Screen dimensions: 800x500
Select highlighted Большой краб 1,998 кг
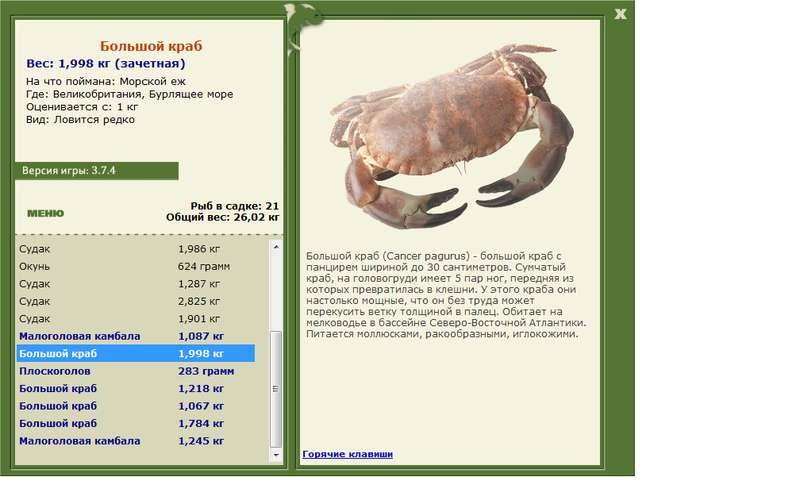click(136, 354)
